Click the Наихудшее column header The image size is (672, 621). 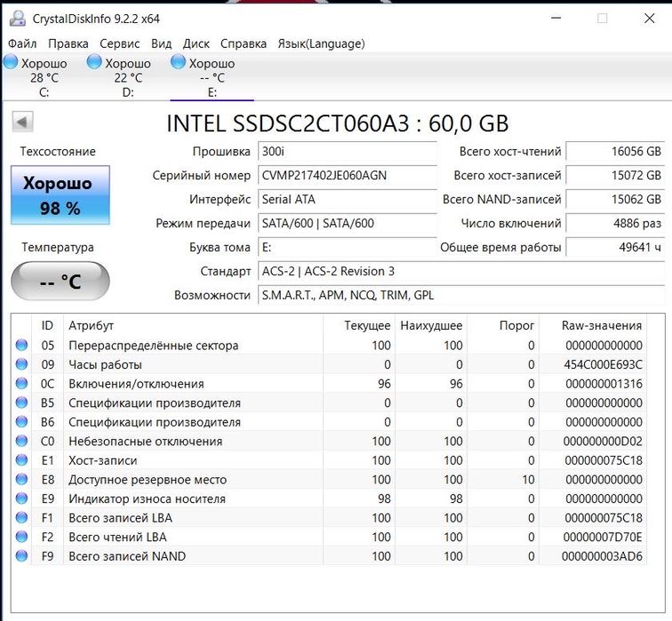click(x=431, y=325)
